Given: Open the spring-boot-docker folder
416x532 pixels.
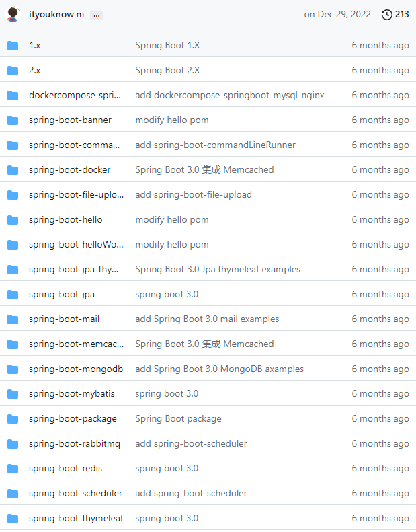Looking at the screenshot, I should 69,170.
